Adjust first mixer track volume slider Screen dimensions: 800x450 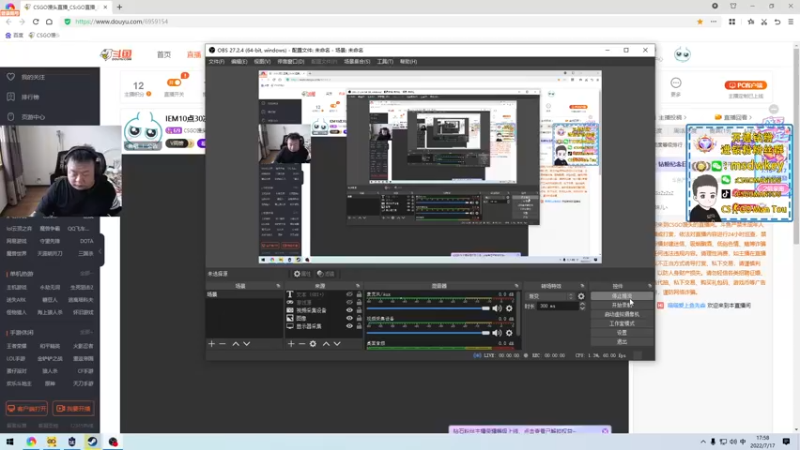tap(428, 308)
